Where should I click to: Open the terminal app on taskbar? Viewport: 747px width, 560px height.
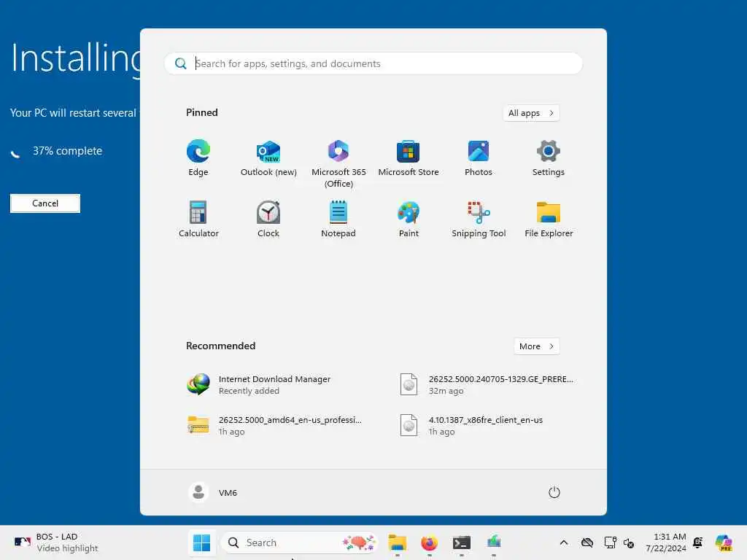(x=462, y=542)
